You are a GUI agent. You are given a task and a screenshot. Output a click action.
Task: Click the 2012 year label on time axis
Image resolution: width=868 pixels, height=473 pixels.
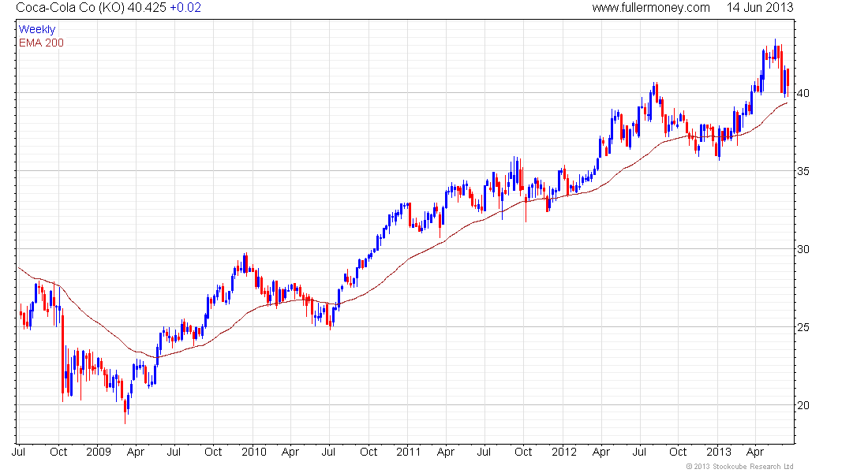564,452
